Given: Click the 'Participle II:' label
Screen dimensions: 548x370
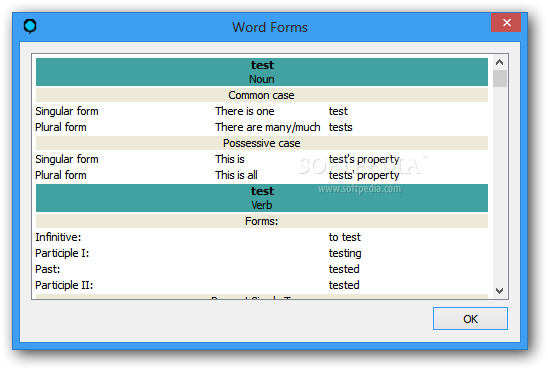Looking at the screenshot, I should (64, 285).
